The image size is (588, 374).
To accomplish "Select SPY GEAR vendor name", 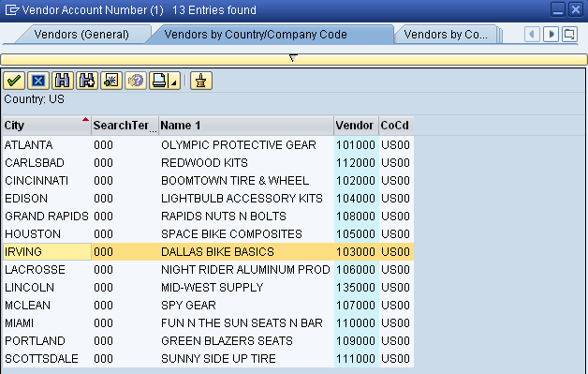I will click(188, 306).
